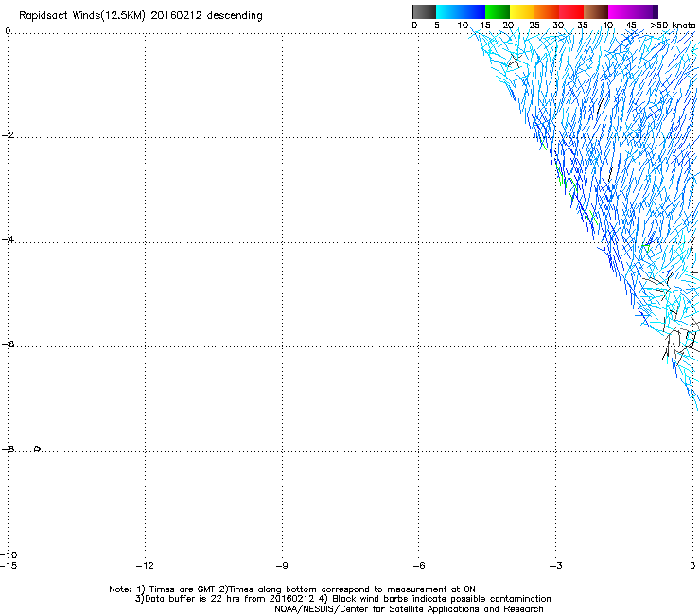Click the '-12' longitude axis label
Screen dimensions: 700x615
pos(145,566)
